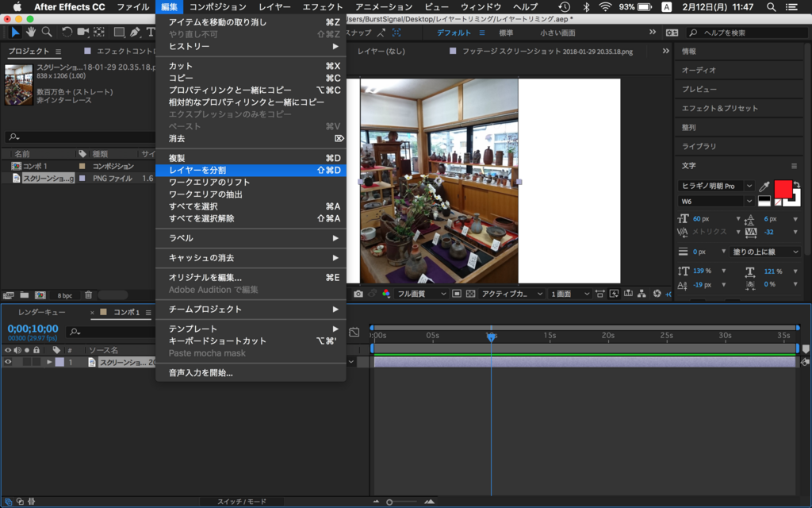This screenshot has height=508, width=812.
Task: Click the black and white swatch reset button
Action: 764,201
